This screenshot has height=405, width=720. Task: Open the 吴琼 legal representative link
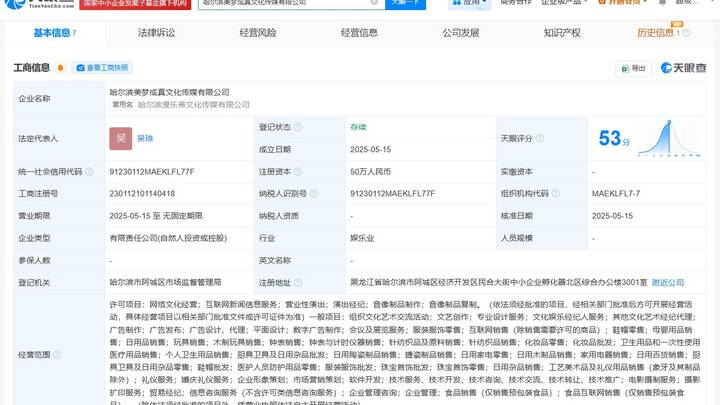click(145, 138)
